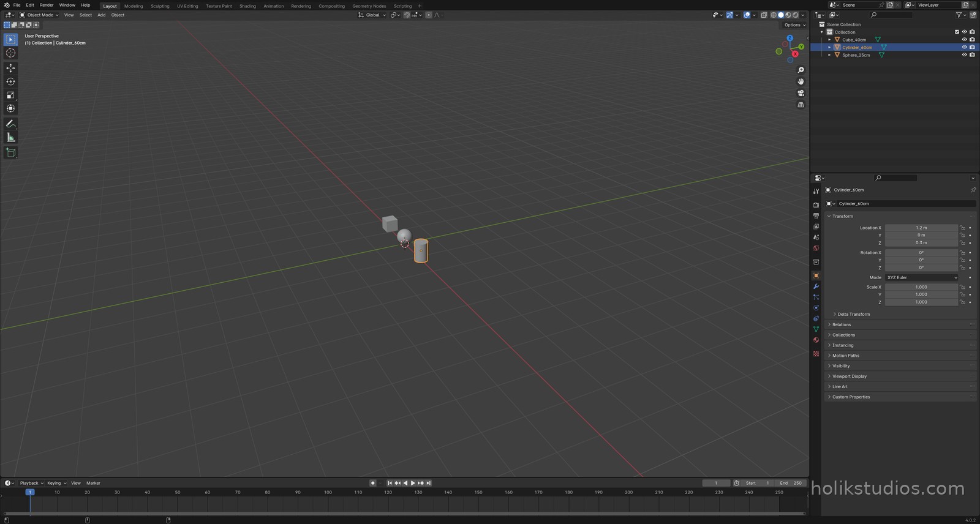Open the Object Mode dropdown

[x=39, y=15]
